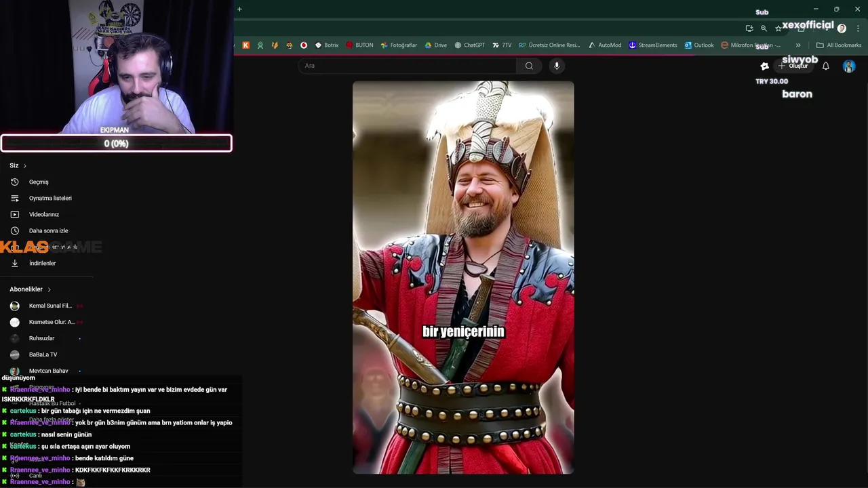
Task: Open a new browser tab with plus
Action: pyautogui.click(x=239, y=9)
